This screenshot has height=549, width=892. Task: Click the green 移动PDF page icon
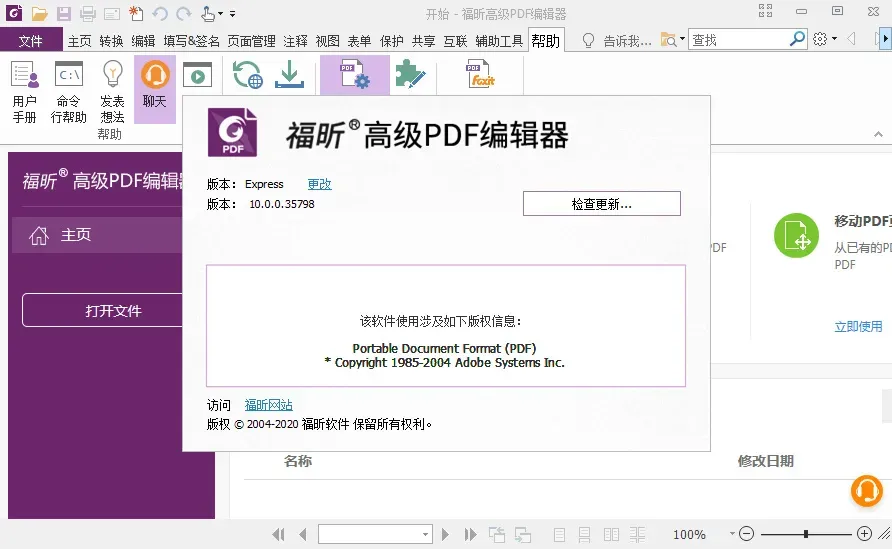(796, 236)
